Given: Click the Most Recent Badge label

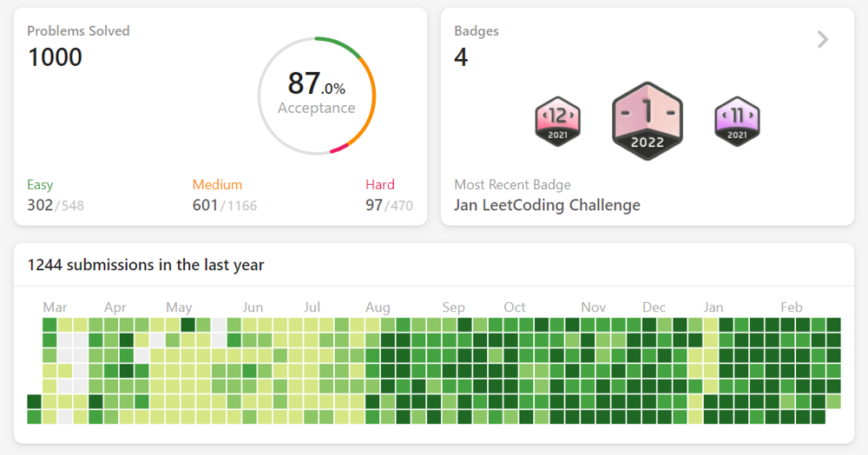Looking at the screenshot, I should click(512, 184).
